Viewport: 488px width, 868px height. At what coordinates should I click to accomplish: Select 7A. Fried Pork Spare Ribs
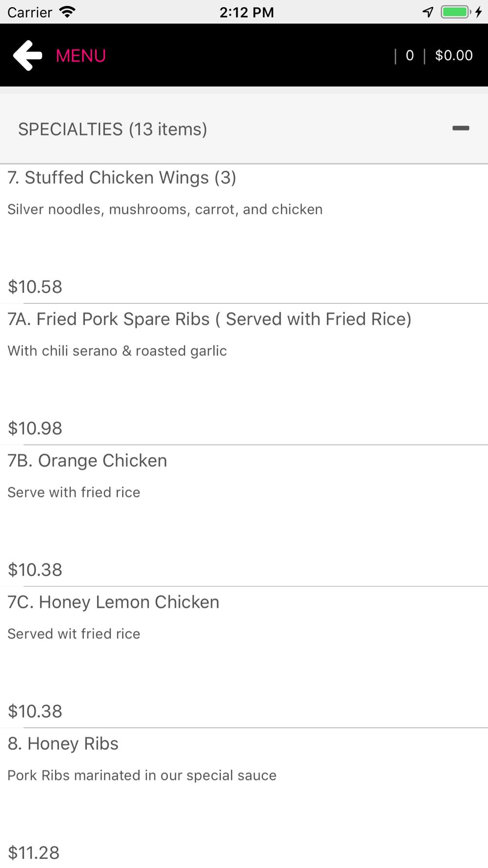pos(209,319)
